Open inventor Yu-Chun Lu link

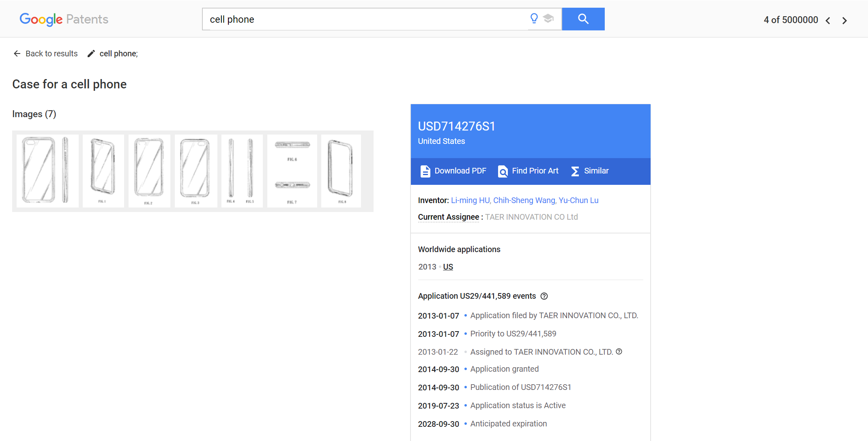tap(578, 200)
